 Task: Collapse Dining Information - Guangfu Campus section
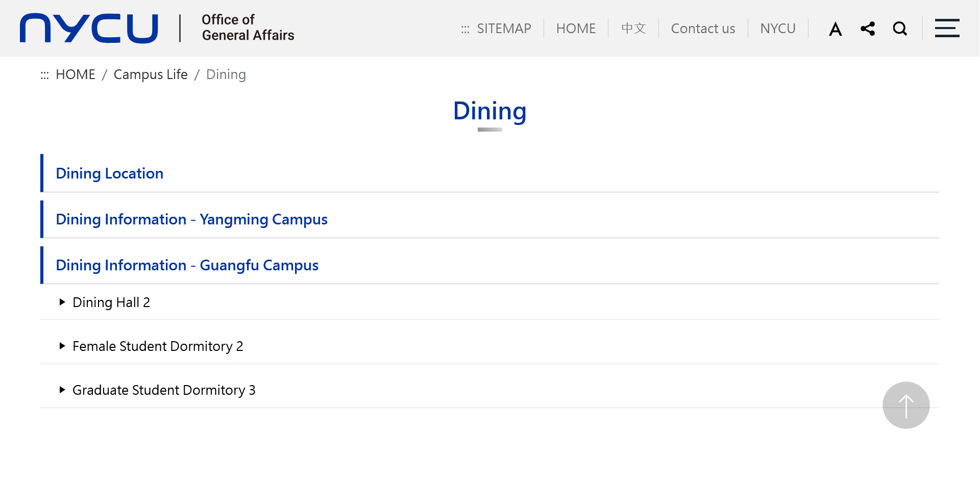pos(187,265)
